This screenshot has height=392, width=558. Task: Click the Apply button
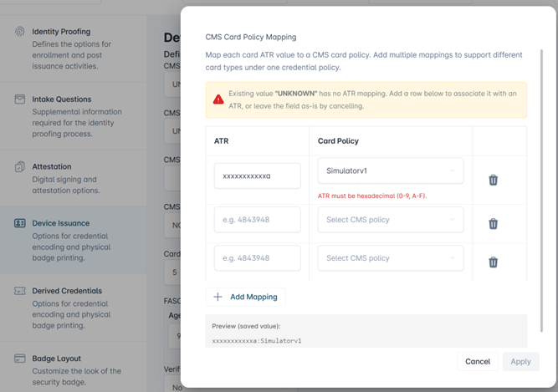point(520,361)
